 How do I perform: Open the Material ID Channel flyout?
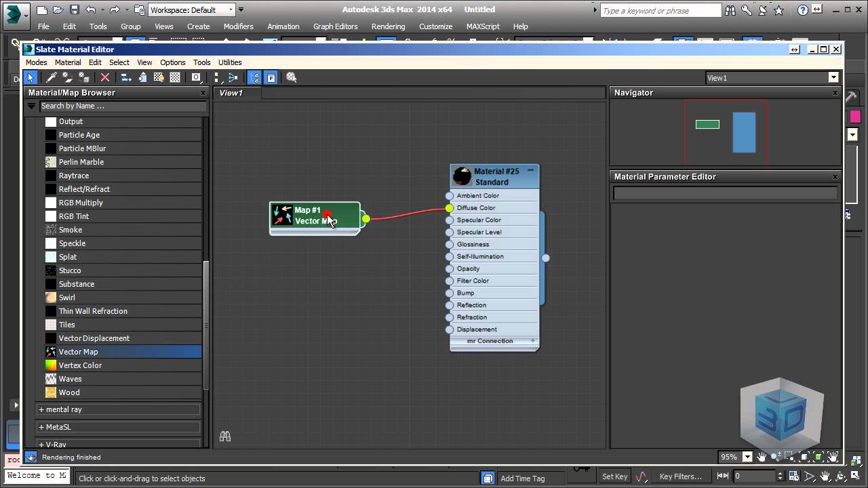pyautogui.click(x=196, y=77)
